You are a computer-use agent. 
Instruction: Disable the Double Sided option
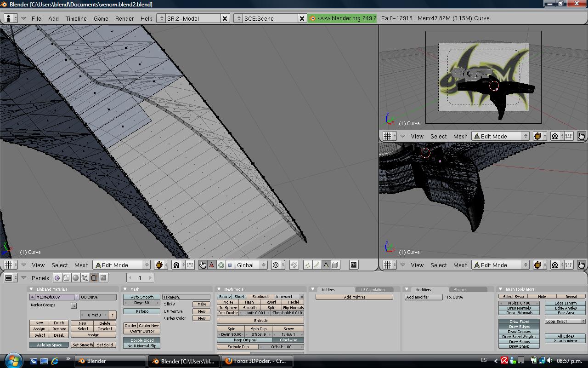(x=142, y=340)
